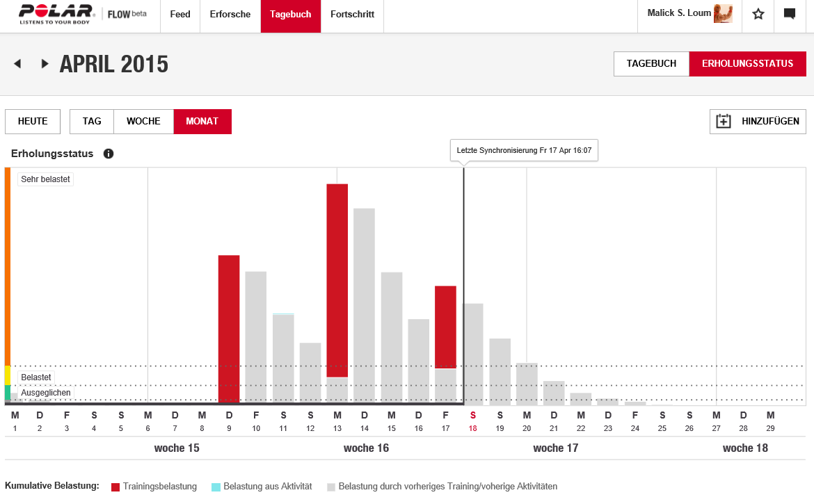Click the HEUTE button

pos(33,122)
